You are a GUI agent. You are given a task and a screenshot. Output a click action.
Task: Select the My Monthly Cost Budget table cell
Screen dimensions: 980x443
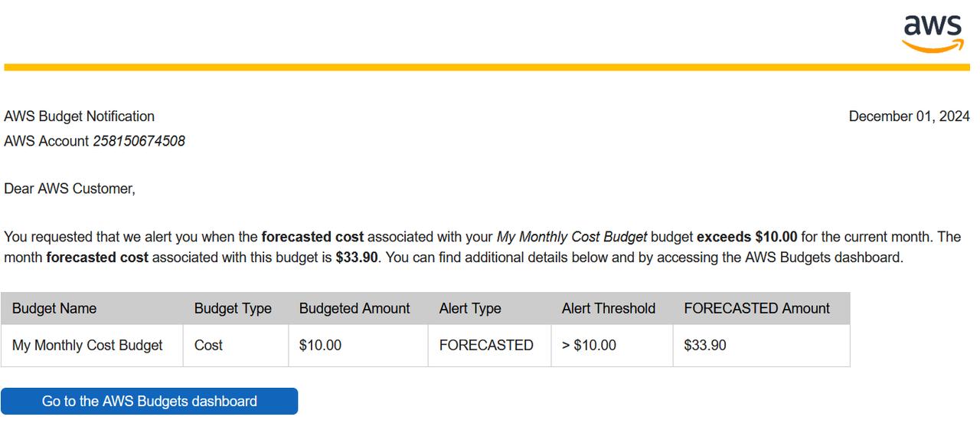point(92,346)
